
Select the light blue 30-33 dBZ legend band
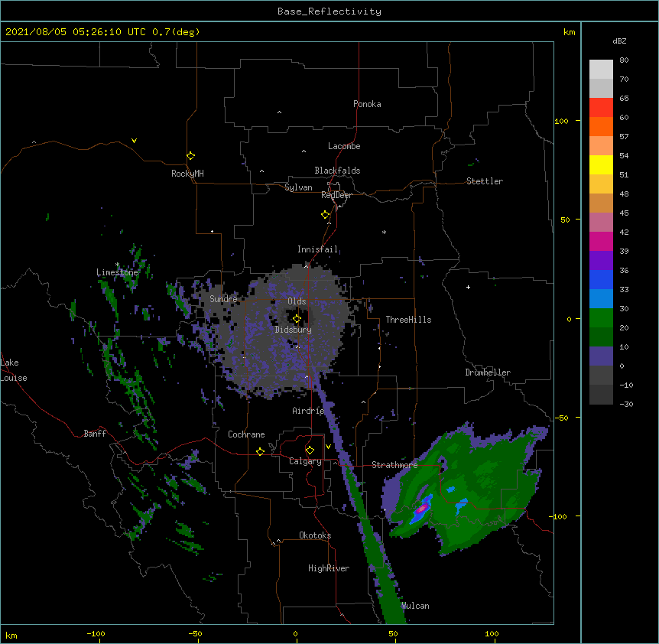click(x=601, y=298)
